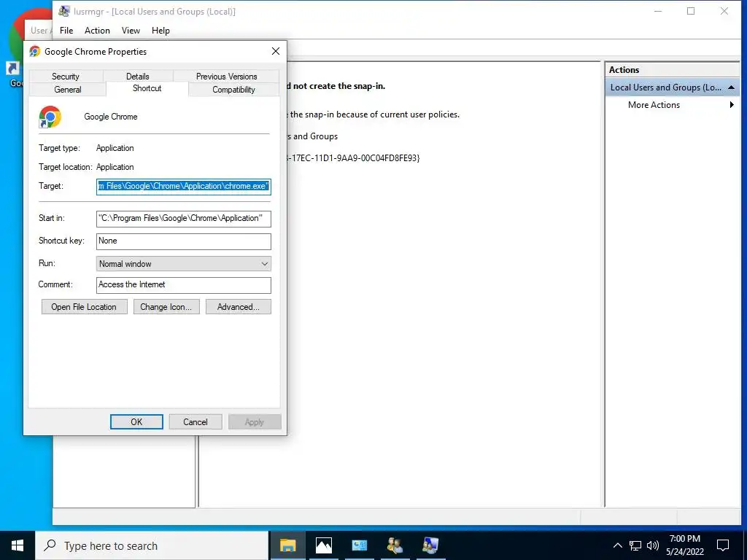The image size is (747, 560).
Task: Cancel the Chrome Properties dialog
Action: (x=196, y=422)
